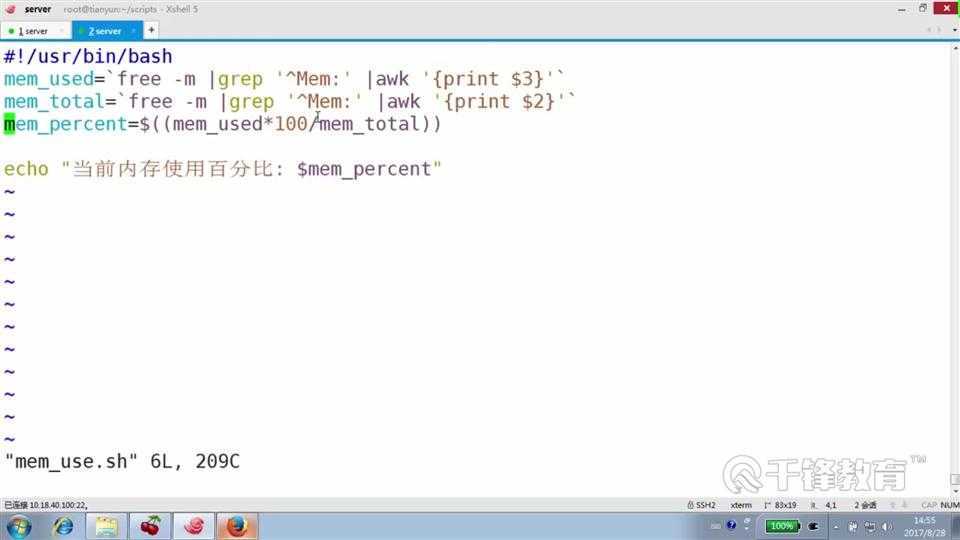The height and width of the screenshot is (540, 960).
Task: Click the 'xterm' terminal type in the status bar
Action: 741,505
